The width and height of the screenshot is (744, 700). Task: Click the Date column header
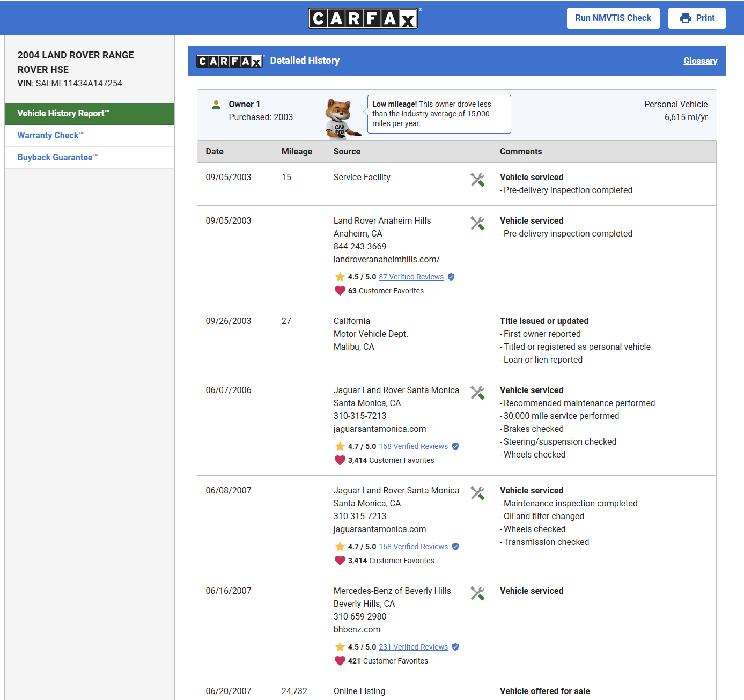point(215,152)
